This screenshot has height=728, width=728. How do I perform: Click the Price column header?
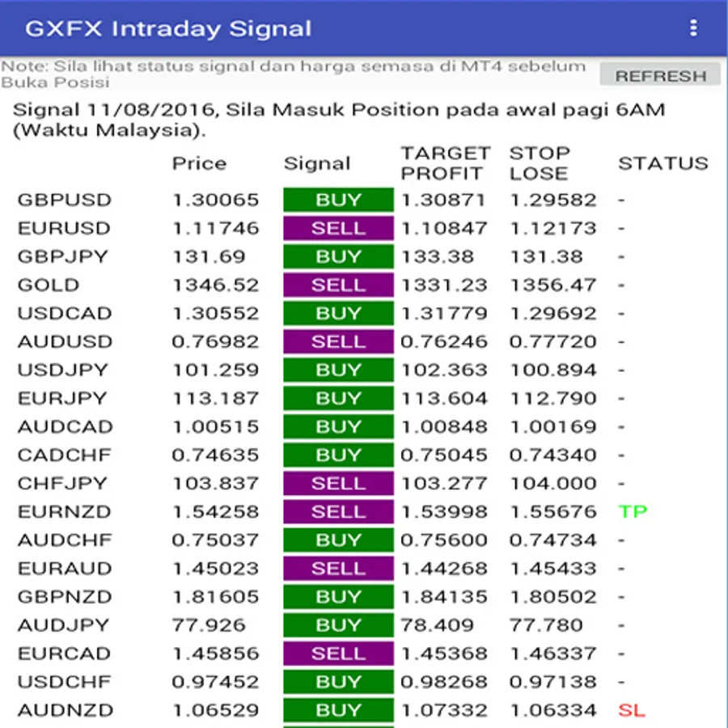point(199,163)
